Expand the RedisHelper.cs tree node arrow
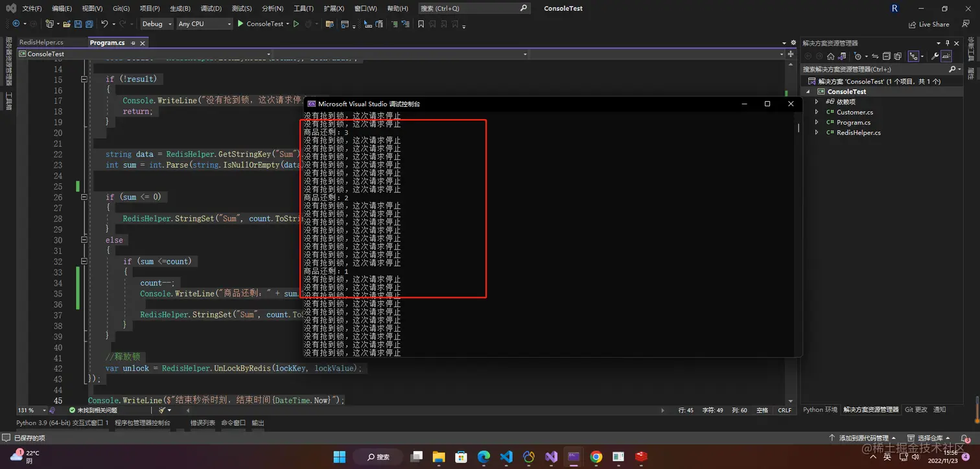 click(817, 133)
